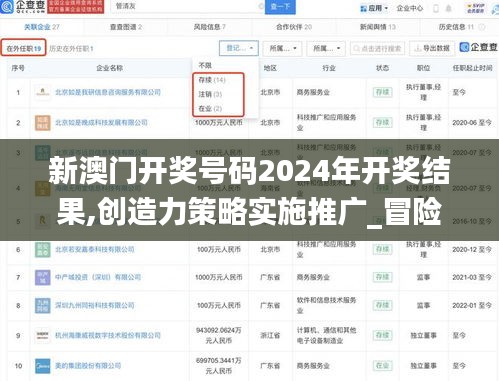The width and height of the screenshot is (499, 381).
Task: Open the 应用 dropdown menu
Action: click(x=374, y=8)
